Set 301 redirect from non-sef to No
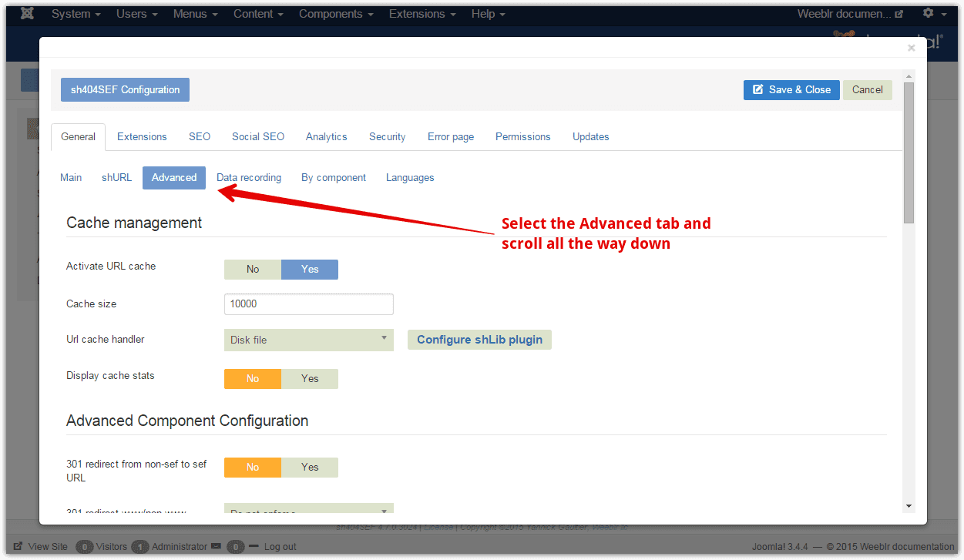Image resolution: width=964 pixels, height=560 pixels. 253,467
